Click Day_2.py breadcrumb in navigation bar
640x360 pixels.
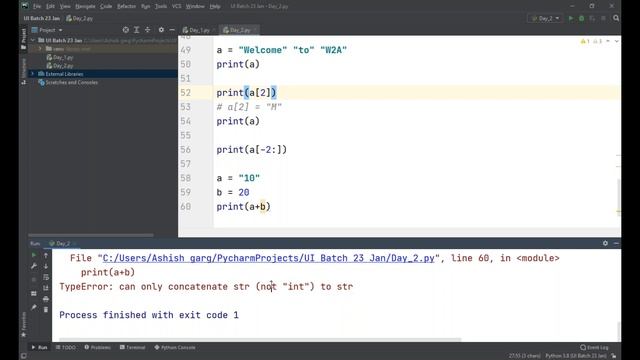(80, 18)
